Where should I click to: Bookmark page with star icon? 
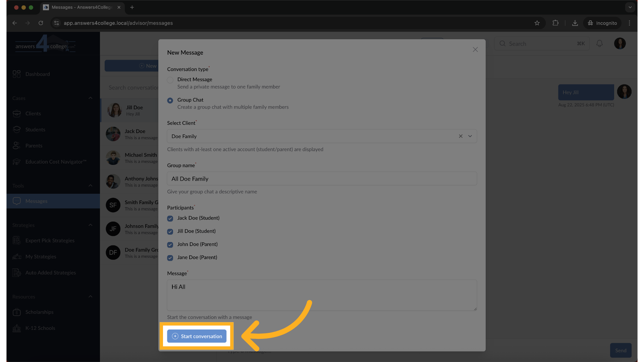(537, 23)
